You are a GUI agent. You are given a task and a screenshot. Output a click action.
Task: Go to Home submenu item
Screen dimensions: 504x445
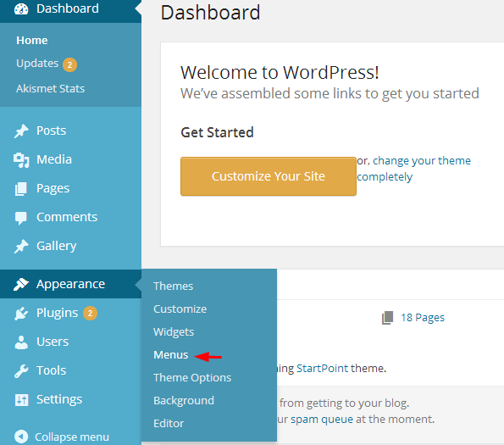point(32,41)
